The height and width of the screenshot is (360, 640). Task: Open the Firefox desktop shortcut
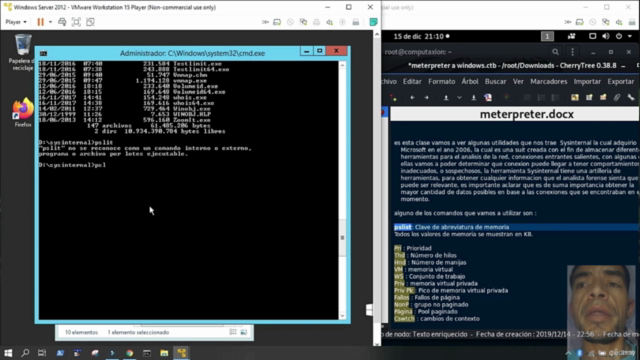[x=22, y=112]
